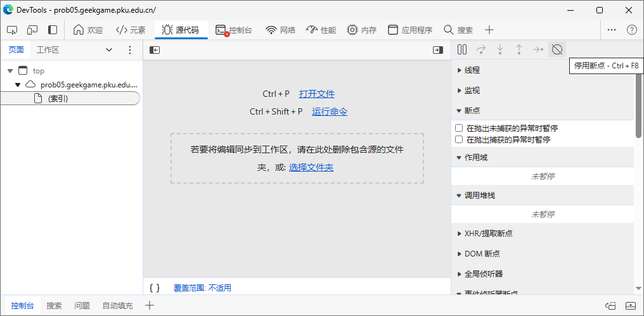Screen dimensions: 644x316
Task: Click the deactivate breakpoints icon
Action: [x=557, y=49]
